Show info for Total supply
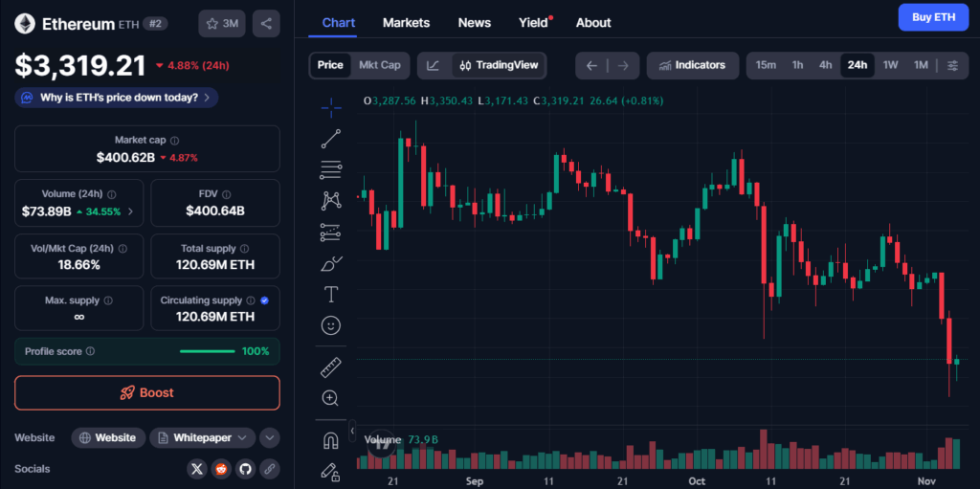 244,248
